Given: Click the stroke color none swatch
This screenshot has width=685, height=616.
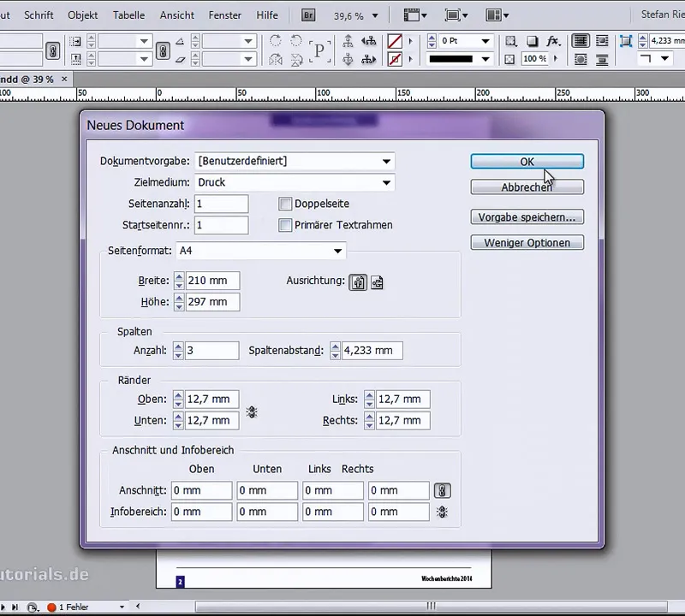Looking at the screenshot, I should 395,59.
